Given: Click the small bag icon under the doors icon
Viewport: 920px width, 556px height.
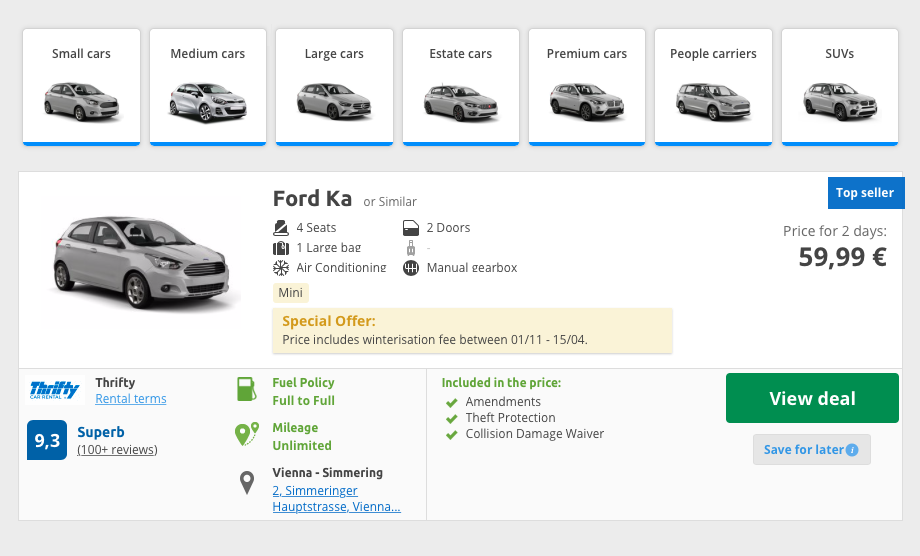Looking at the screenshot, I should (x=411, y=248).
